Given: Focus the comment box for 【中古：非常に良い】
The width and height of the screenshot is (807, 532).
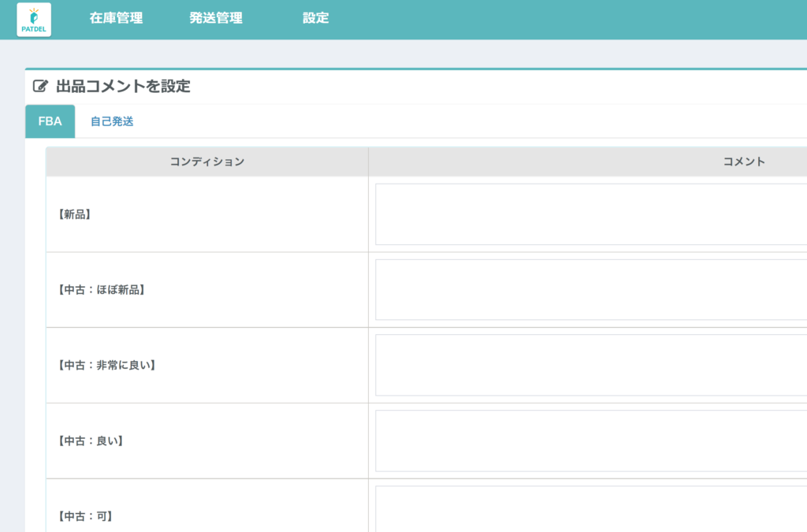Looking at the screenshot, I should (x=591, y=365).
